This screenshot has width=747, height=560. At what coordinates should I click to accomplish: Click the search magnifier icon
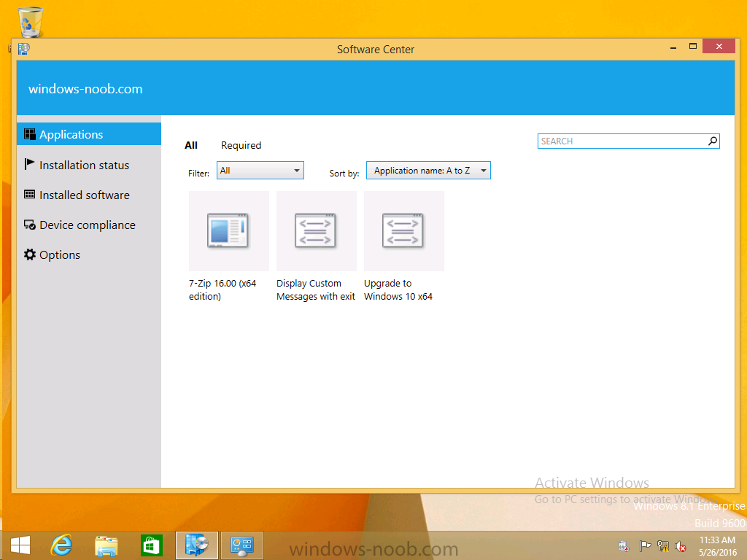[712, 141]
